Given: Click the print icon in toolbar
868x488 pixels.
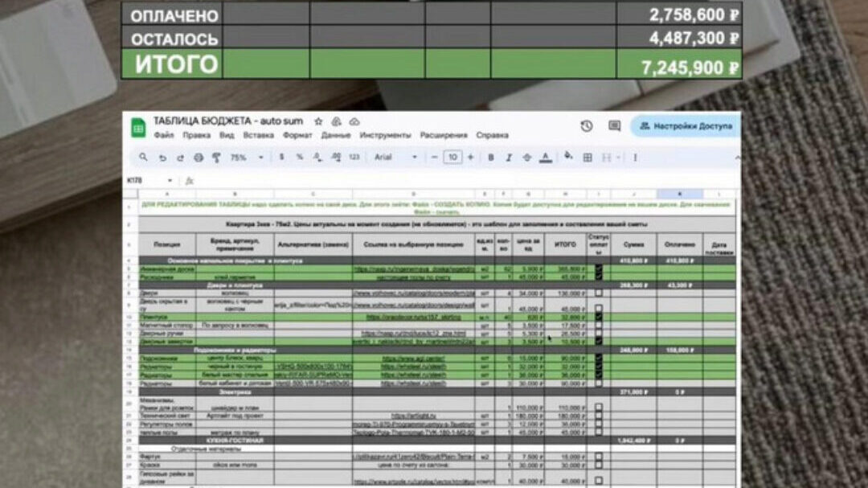Looking at the screenshot, I should coord(198,158).
